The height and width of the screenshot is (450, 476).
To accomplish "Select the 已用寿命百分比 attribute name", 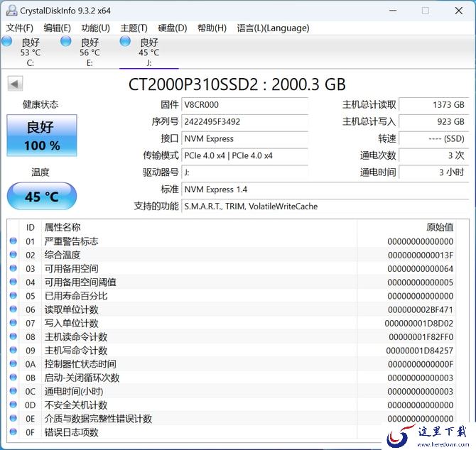I will tap(76, 296).
